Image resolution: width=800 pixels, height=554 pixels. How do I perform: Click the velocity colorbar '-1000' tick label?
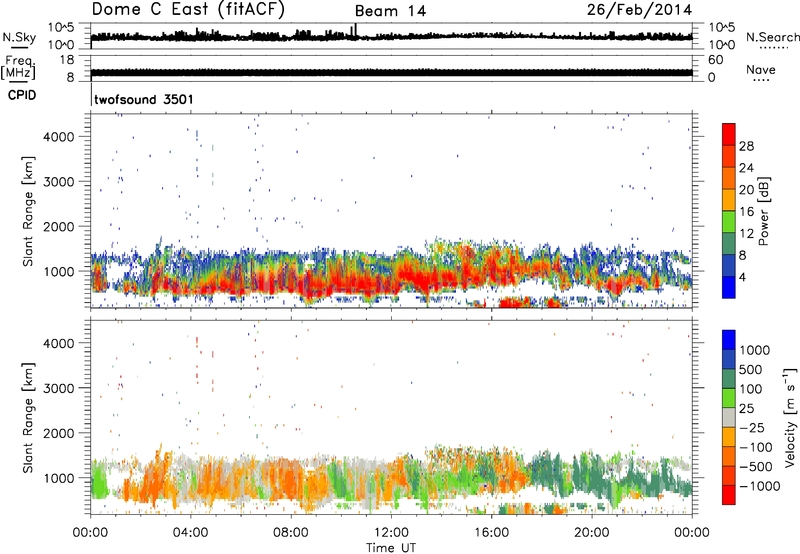point(760,486)
